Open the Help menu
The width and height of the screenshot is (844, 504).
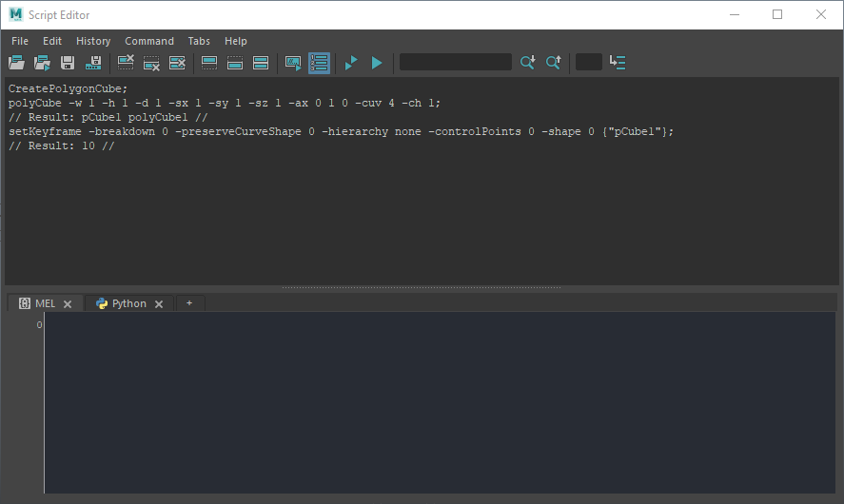235,41
